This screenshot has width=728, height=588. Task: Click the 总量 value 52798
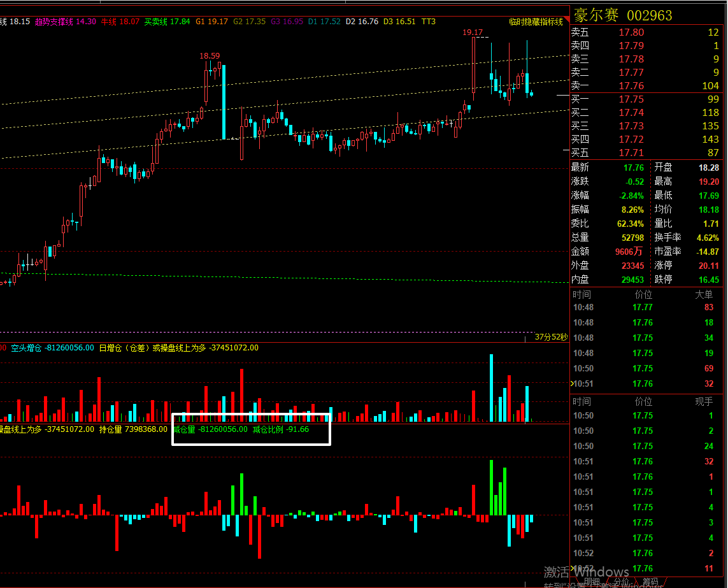click(x=633, y=238)
